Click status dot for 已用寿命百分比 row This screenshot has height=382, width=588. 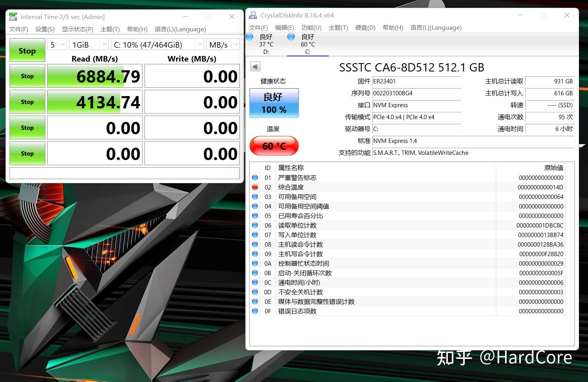(x=255, y=216)
